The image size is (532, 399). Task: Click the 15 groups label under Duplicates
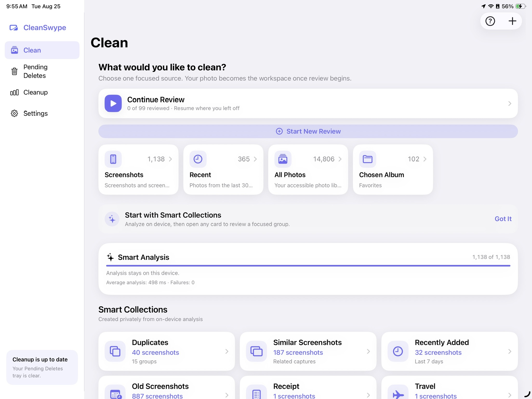click(x=144, y=362)
